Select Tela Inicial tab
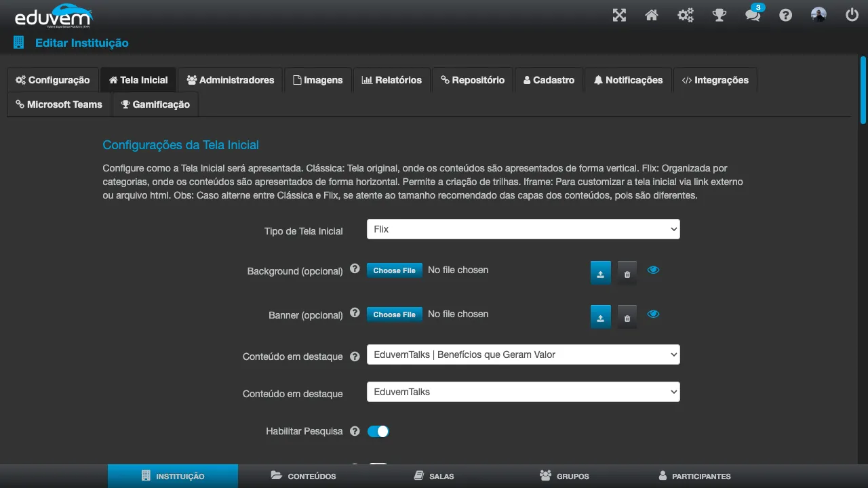The height and width of the screenshot is (488, 868). pos(138,80)
